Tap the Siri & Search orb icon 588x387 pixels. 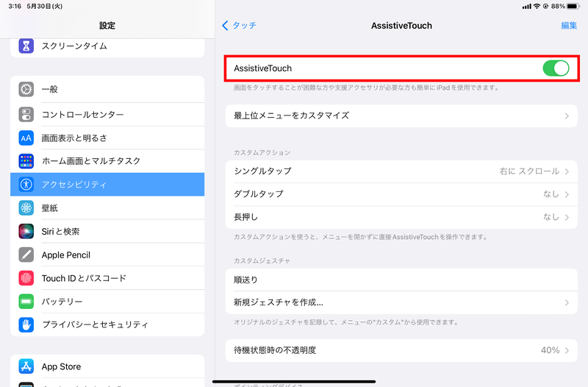26,231
